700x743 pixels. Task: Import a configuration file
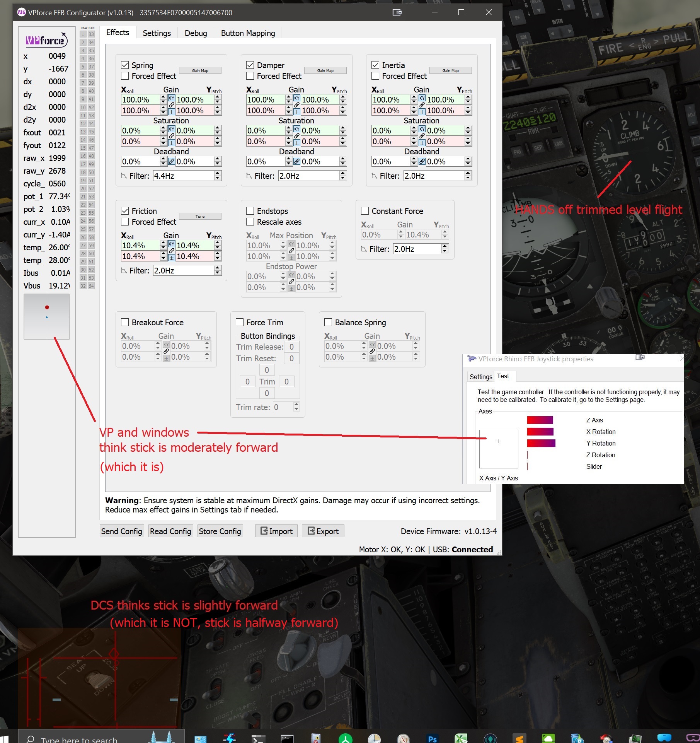[276, 531]
